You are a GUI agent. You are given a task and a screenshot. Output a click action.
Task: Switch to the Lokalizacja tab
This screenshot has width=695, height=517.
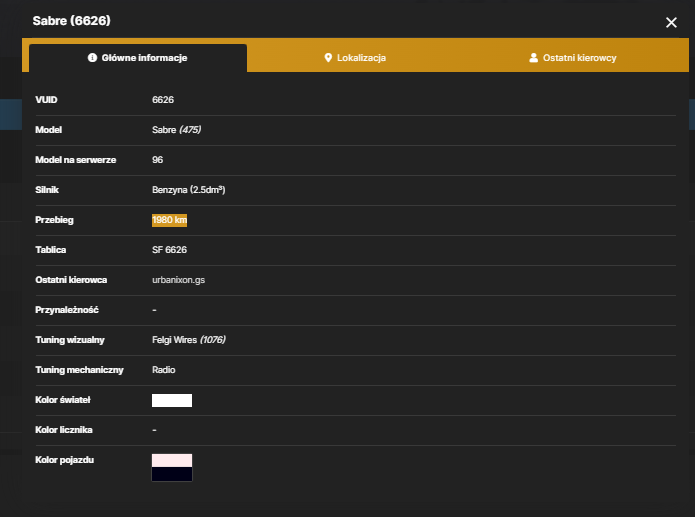pos(355,58)
